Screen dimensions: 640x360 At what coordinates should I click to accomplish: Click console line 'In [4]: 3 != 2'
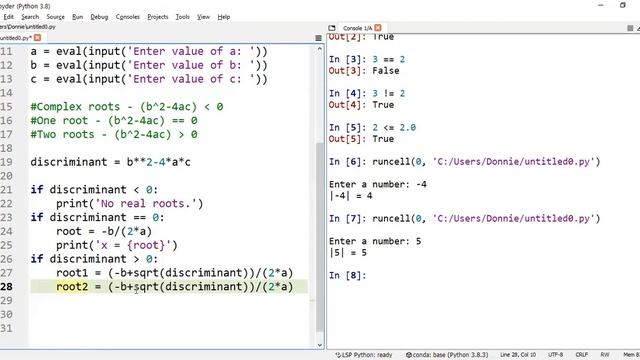(367, 93)
